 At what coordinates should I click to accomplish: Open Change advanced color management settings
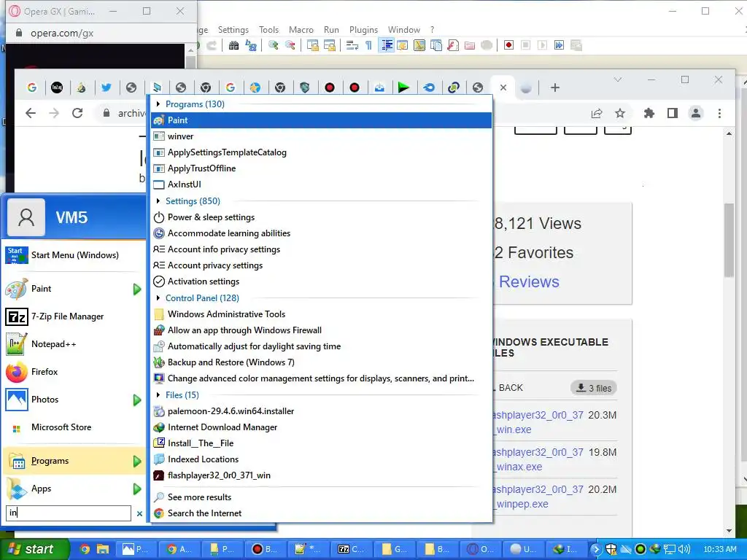pyautogui.click(x=321, y=378)
